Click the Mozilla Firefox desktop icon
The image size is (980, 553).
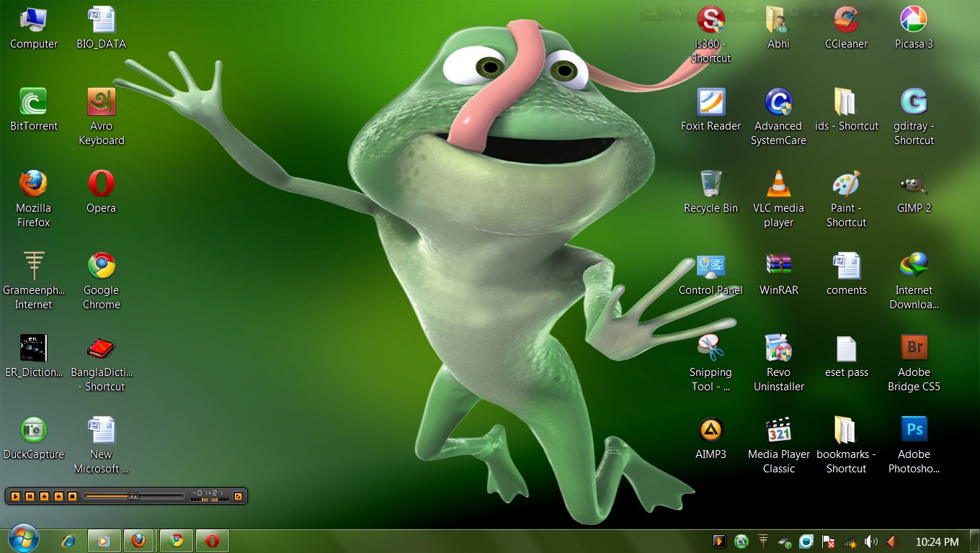(33, 199)
